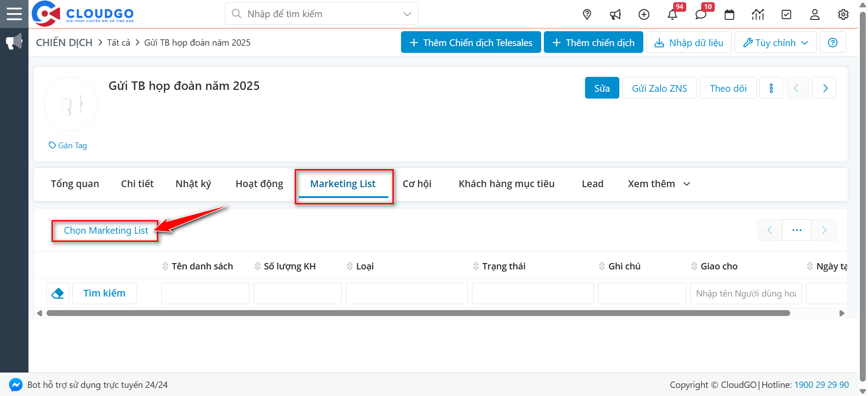Open the hamburger main menu
Image resolution: width=868 pixels, height=396 pixels.
pos(14,14)
